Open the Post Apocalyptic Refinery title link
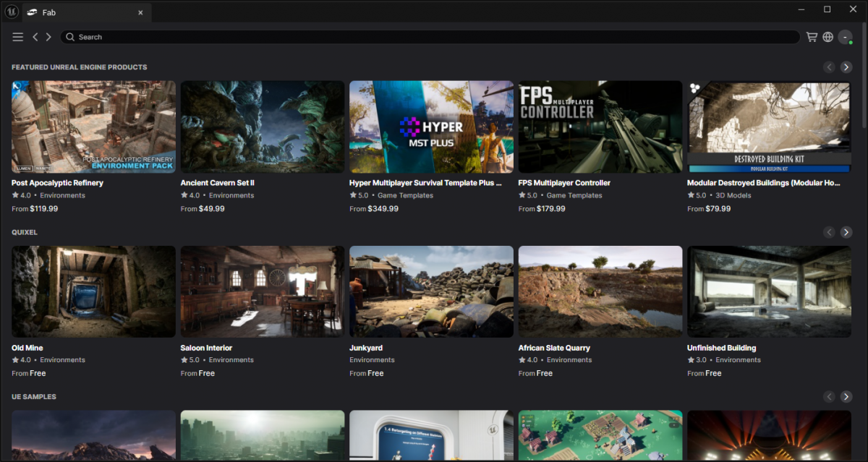The width and height of the screenshot is (868, 462). 57,183
